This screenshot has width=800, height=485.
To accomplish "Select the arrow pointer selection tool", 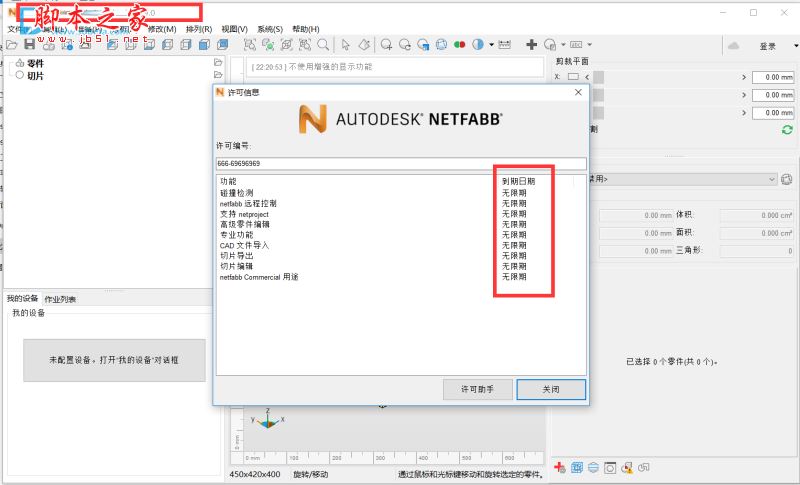I will pos(345,45).
